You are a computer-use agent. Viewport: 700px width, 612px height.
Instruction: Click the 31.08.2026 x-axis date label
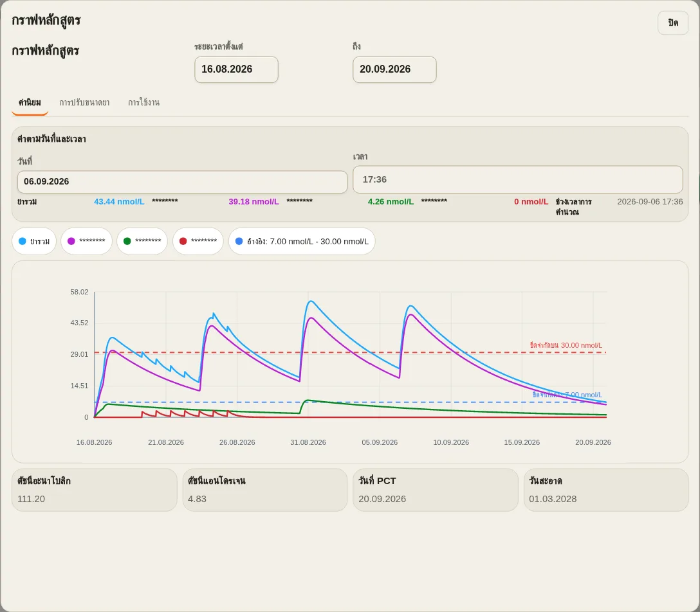coord(308,442)
